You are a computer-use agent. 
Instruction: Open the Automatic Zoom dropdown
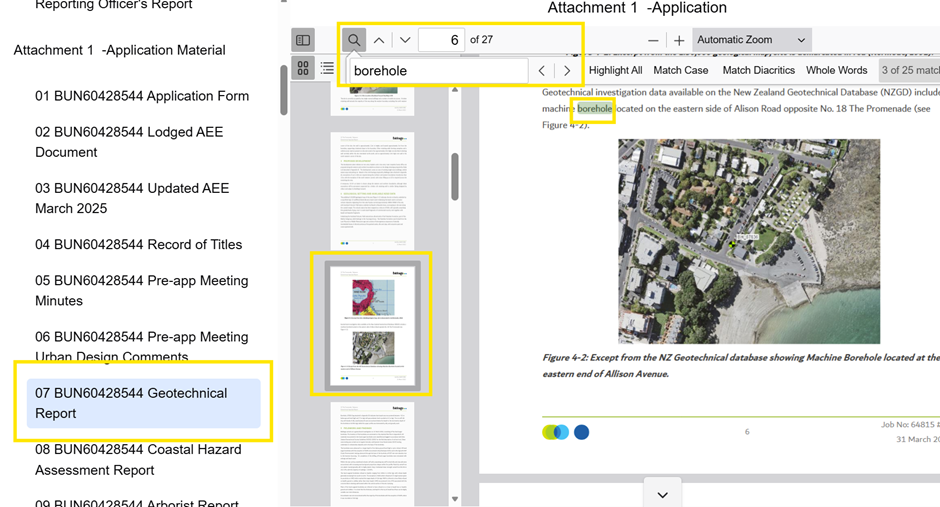click(x=752, y=40)
